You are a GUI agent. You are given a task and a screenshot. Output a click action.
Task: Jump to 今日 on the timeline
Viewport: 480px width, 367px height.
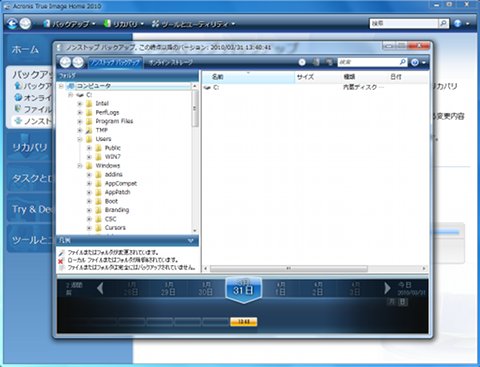tap(405, 285)
